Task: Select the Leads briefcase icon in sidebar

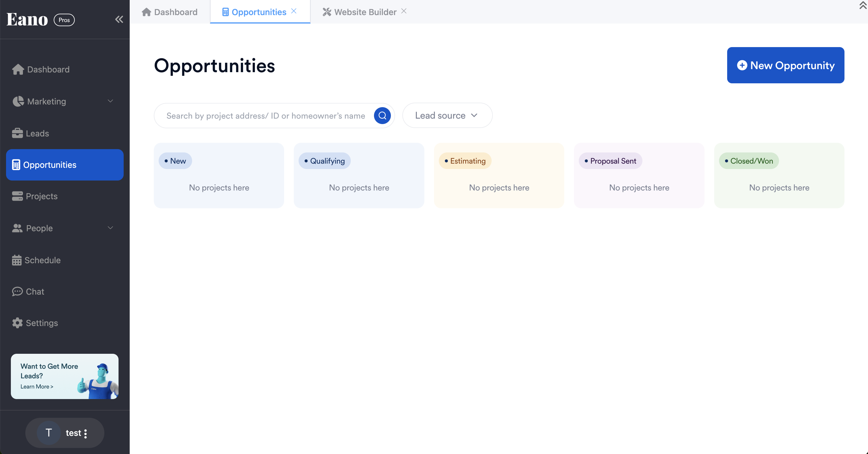Action: (x=17, y=133)
